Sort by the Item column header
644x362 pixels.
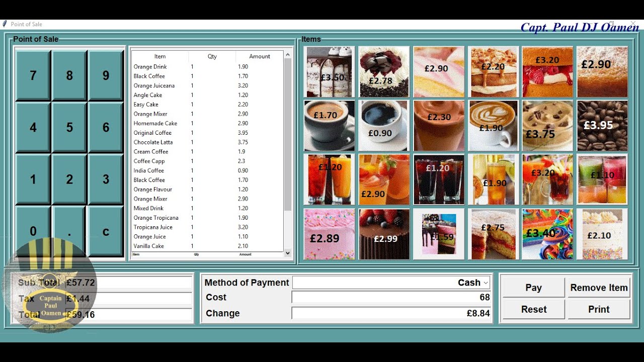pos(160,56)
